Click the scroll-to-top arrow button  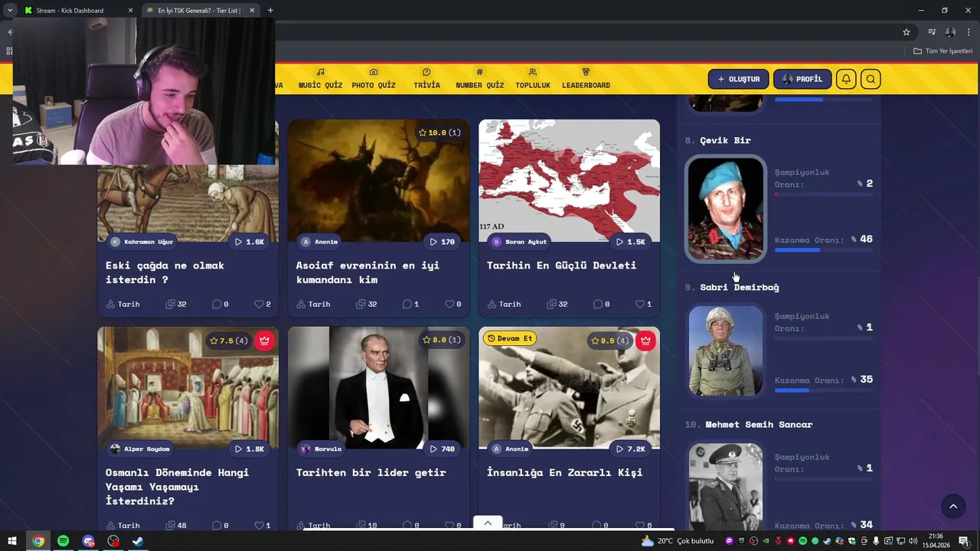click(953, 506)
